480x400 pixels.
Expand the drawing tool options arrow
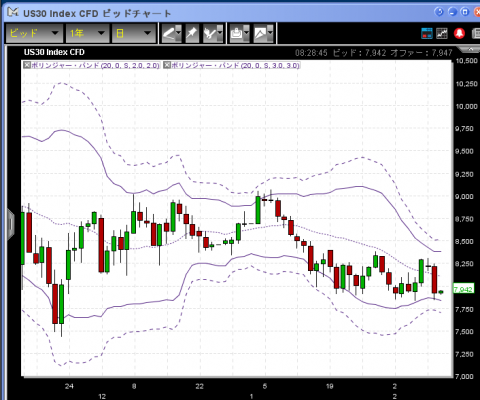[x=179, y=33]
